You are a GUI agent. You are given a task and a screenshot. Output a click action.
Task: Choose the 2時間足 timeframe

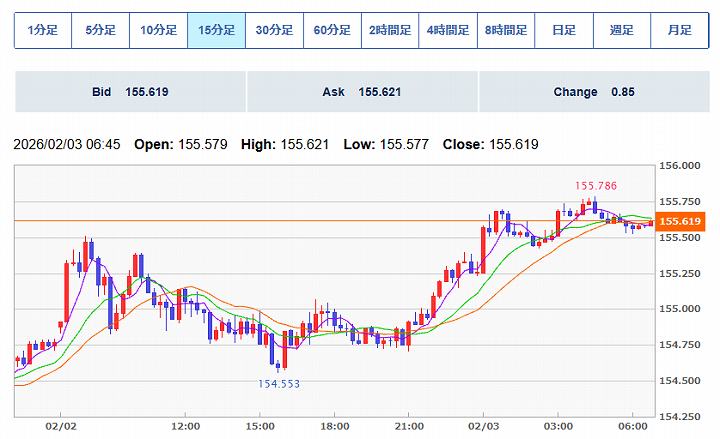pos(390,30)
